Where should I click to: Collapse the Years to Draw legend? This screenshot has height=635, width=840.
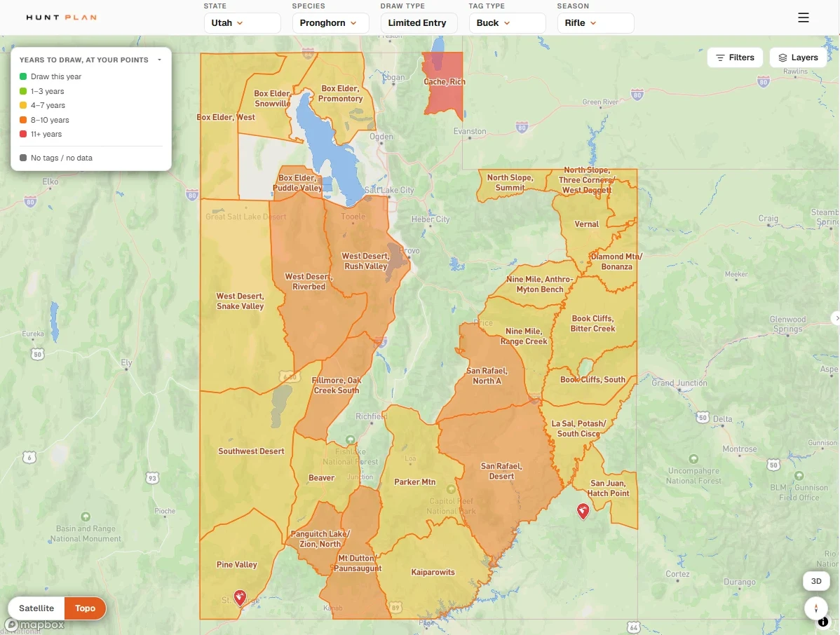click(159, 60)
